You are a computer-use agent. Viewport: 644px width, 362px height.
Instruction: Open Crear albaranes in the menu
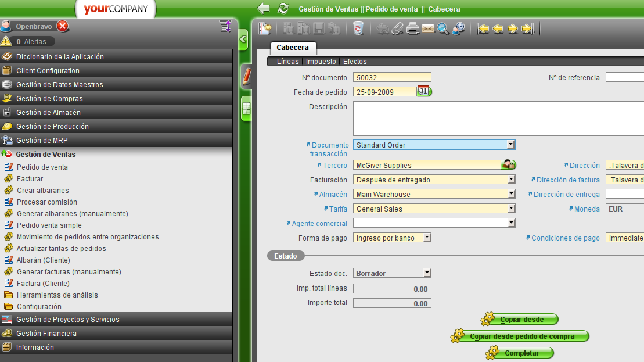pyautogui.click(x=43, y=190)
